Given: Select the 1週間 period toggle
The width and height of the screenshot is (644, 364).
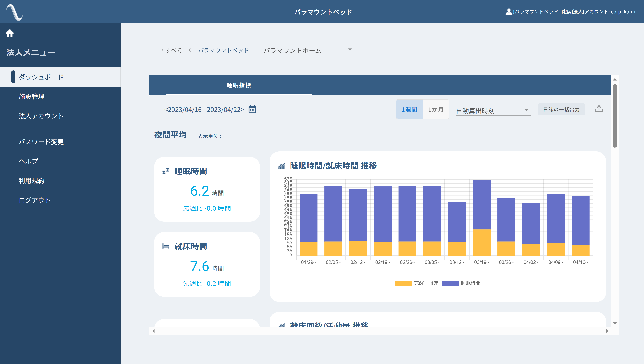Looking at the screenshot, I should pos(409,109).
